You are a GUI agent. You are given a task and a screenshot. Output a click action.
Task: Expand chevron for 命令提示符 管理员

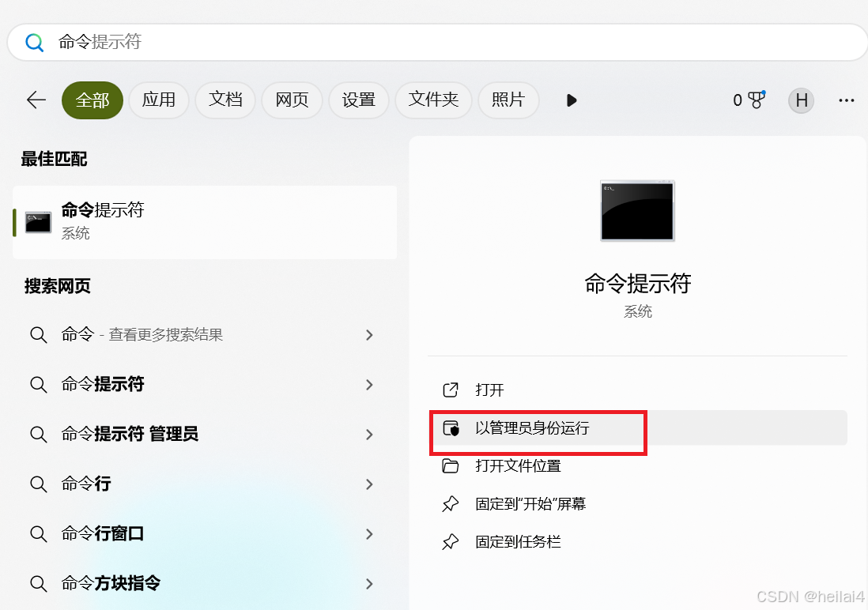tap(369, 435)
